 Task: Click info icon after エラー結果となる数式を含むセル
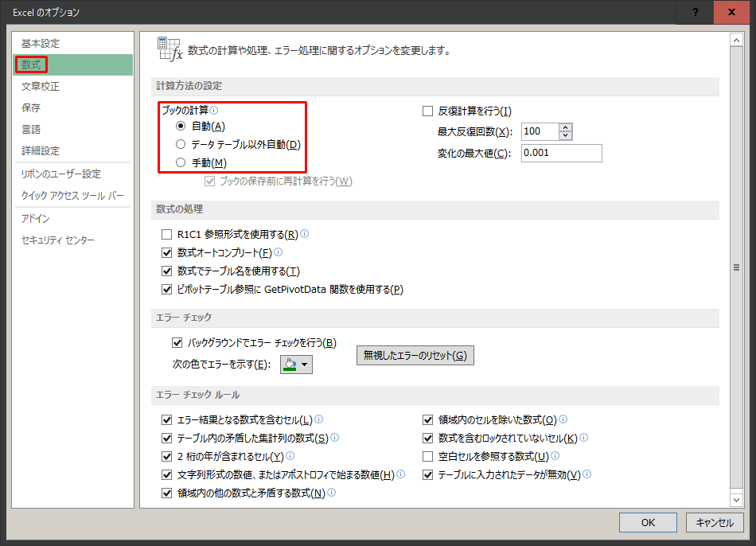pyautogui.click(x=318, y=419)
